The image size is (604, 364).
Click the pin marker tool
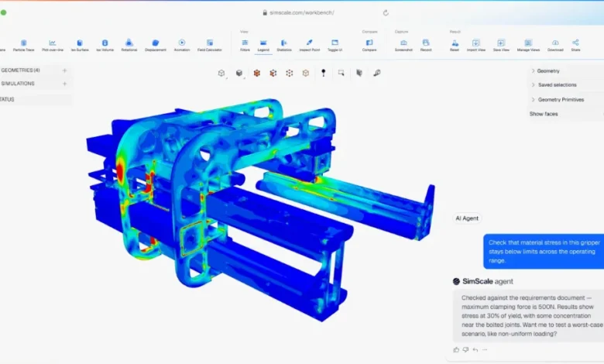[323, 73]
